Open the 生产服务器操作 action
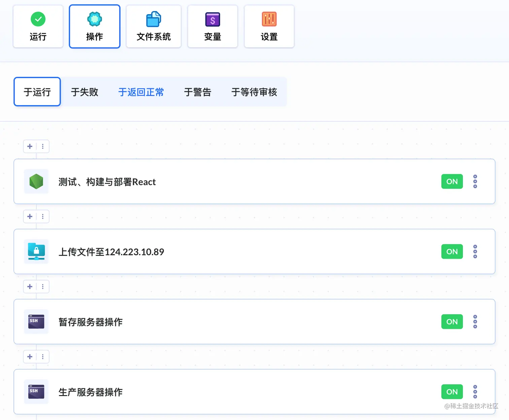 (x=254, y=392)
